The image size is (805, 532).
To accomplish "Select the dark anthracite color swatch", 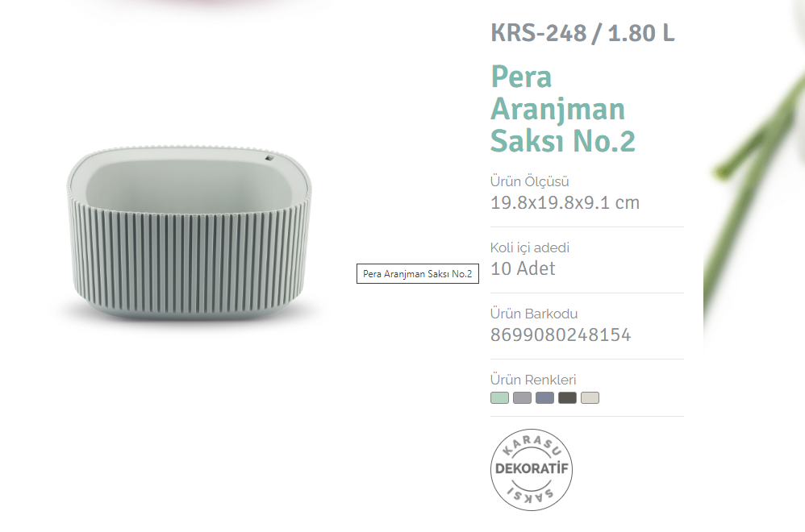I will coord(567,397).
